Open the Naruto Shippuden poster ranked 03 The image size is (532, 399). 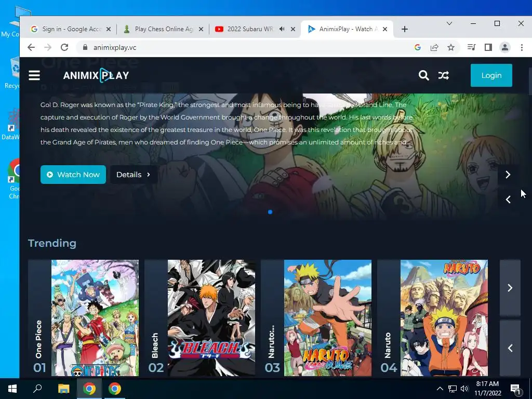(328, 318)
